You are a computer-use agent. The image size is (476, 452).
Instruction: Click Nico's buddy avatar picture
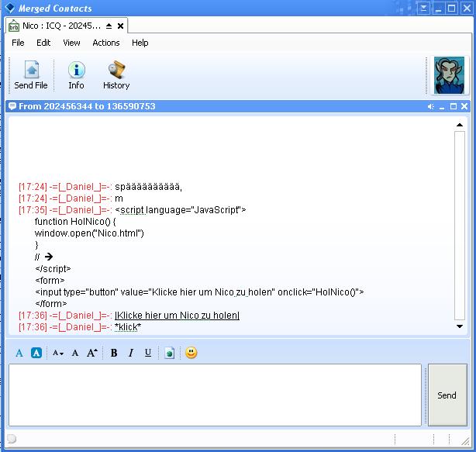click(x=449, y=75)
